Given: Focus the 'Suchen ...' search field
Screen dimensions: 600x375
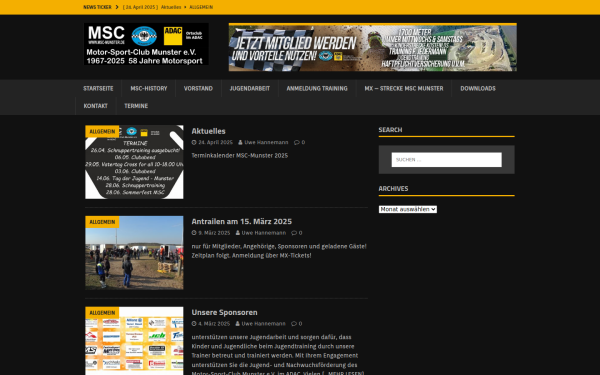Looking at the screenshot, I should pos(447,160).
